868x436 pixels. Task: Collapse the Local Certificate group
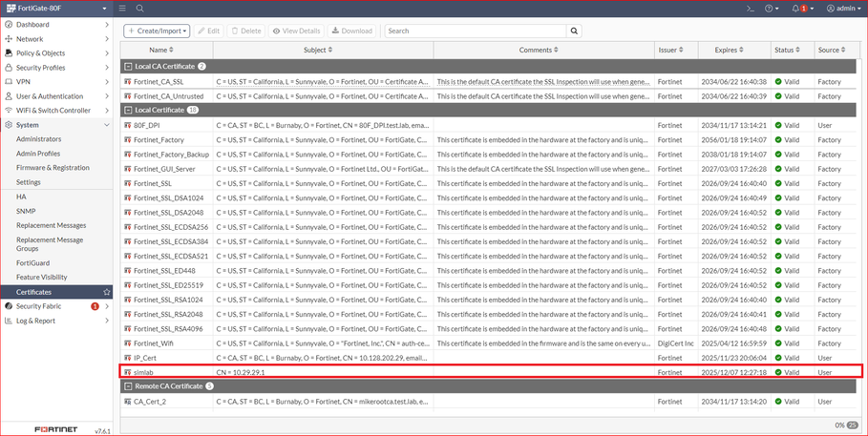[128, 110]
